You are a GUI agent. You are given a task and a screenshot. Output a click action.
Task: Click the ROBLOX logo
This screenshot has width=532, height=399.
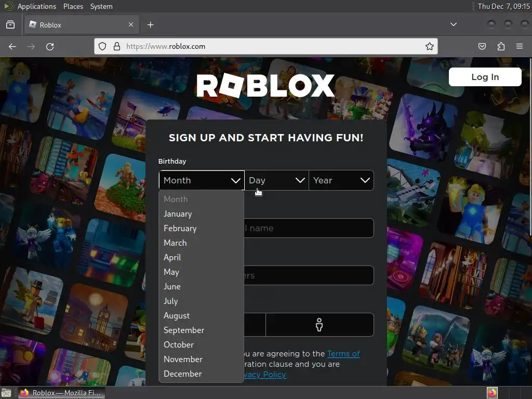pos(265,86)
